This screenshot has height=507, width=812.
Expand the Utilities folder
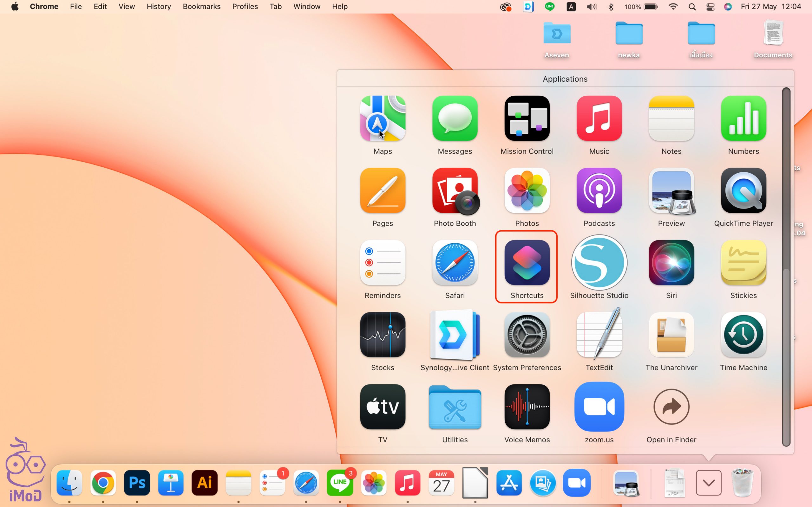pos(455,407)
